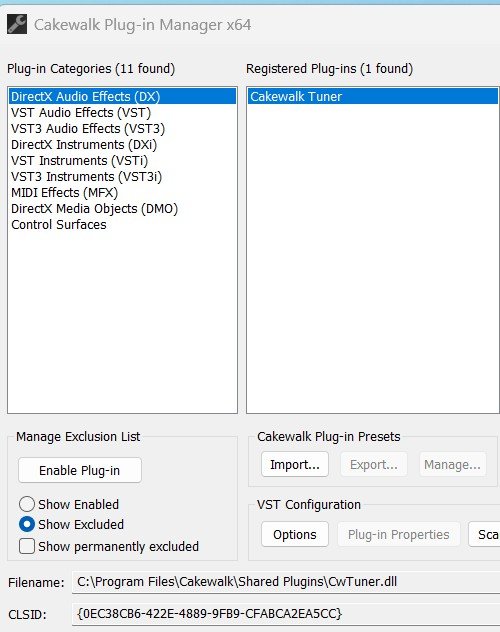This screenshot has height=632, width=500.
Task: Click Import... under Plug-in Presets
Action: coord(295,464)
